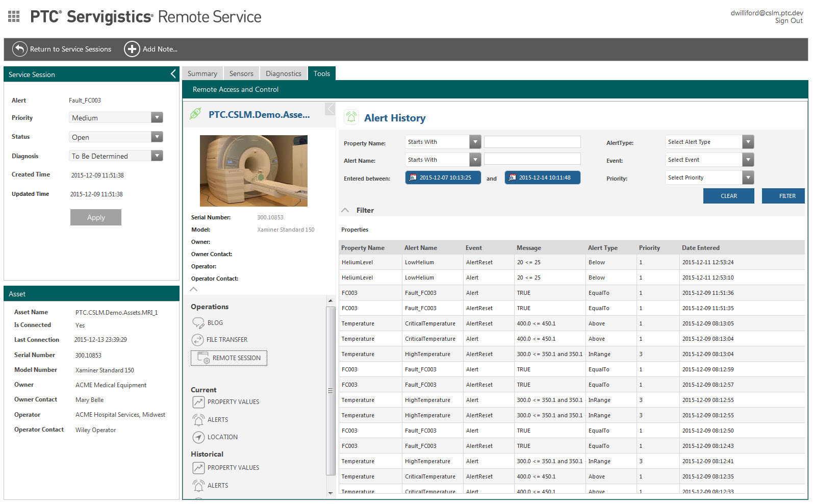Click calendar icon in start date field
Screen dimensions: 813x504
413,178
